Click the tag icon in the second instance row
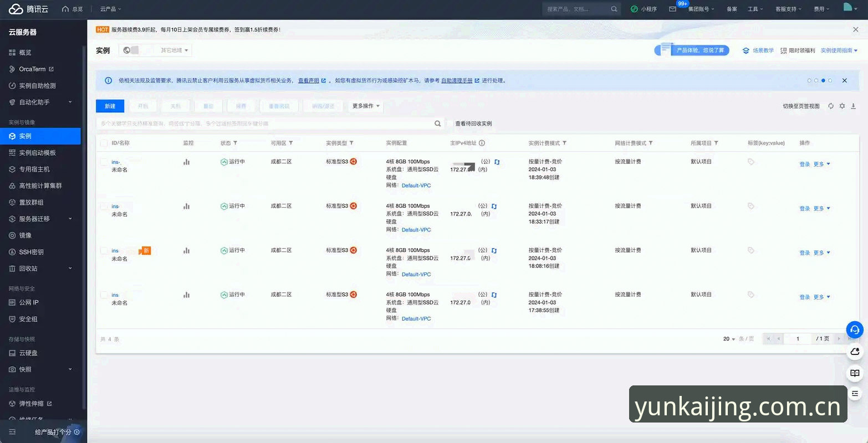Viewport: 868px width, 443px height. tap(751, 206)
